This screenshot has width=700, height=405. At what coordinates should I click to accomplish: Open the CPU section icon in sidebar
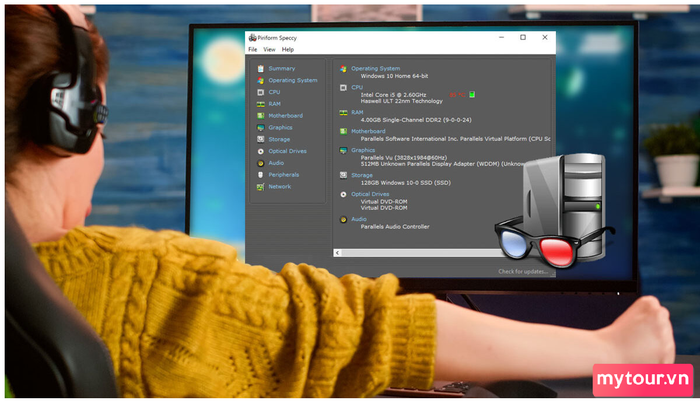click(260, 92)
